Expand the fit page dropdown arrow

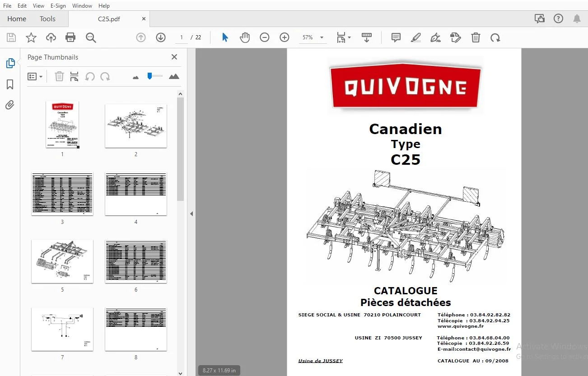point(350,38)
